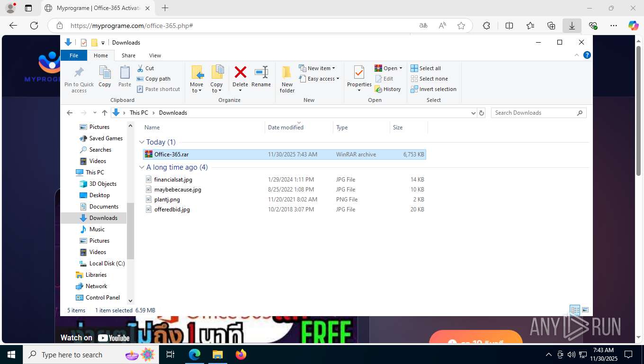The width and height of the screenshot is (644, 364).
Task: Click Select all
Action: pyautogui.click(x=426, y=68)
